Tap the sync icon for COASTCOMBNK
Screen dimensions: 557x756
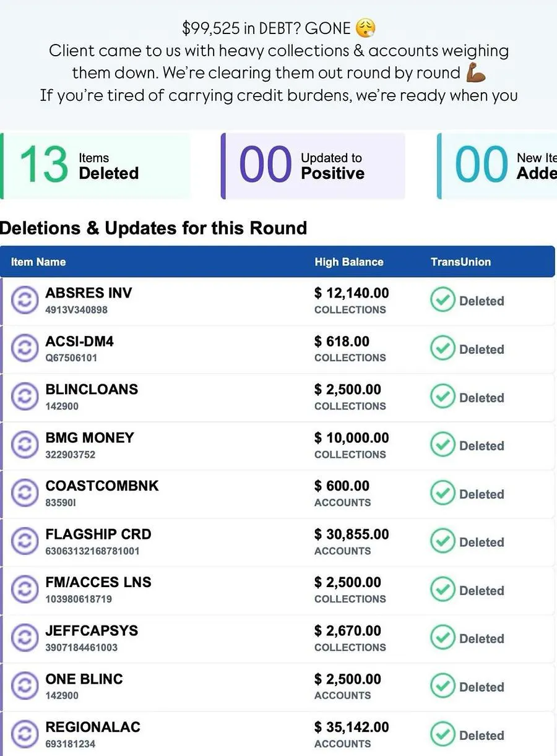tap(24, 493)
